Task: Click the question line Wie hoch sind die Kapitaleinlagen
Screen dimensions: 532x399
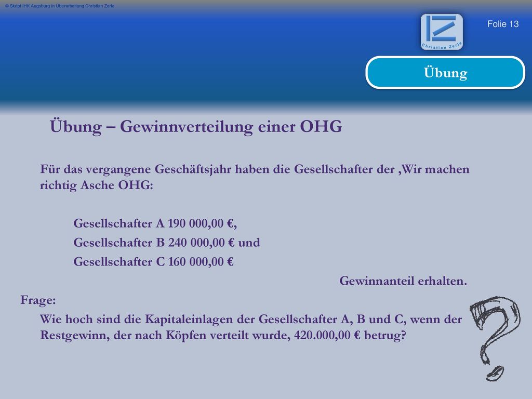Action: (x=251, y=320)
